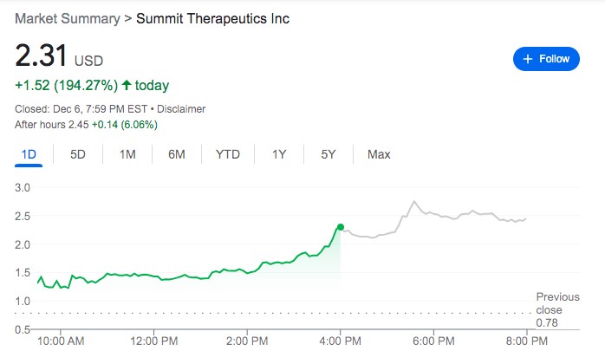Select the 6M range tab
The height and width of the screenshot is (364, 605).
tap(177, 154)
